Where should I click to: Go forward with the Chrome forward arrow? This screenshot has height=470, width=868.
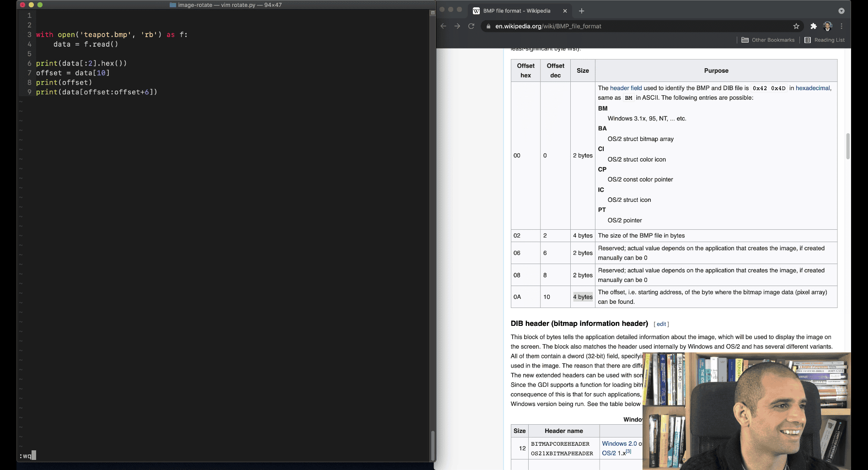tap(457, 26)
